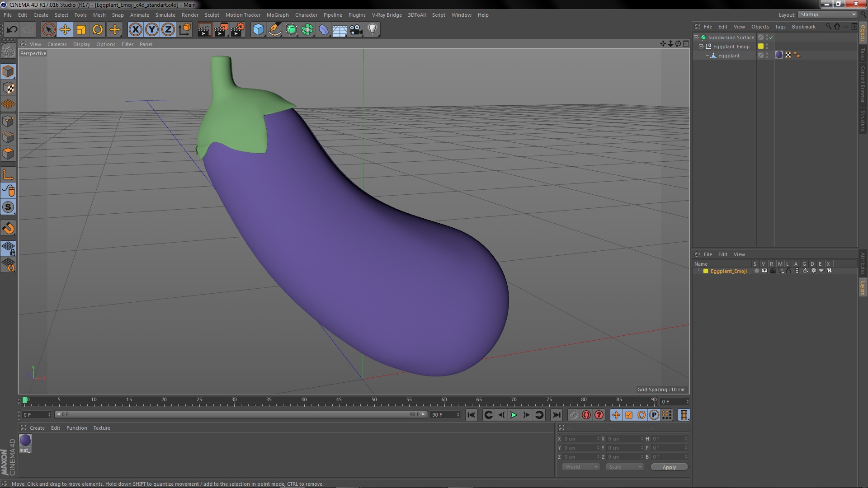Open the Layout Startup dropdown
The image size is (868, 488).
coord(827,15)
